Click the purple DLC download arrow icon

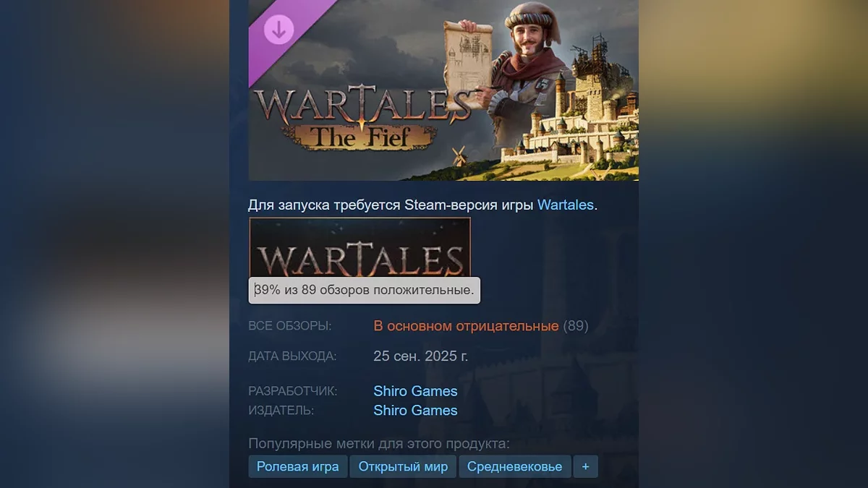coord(278,29)
